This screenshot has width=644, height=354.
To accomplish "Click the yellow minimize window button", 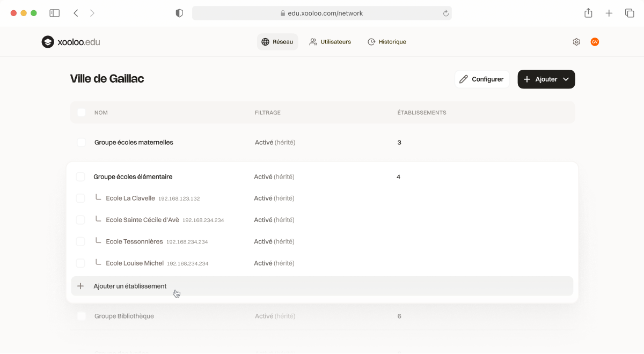I will [x=24, y=13].
